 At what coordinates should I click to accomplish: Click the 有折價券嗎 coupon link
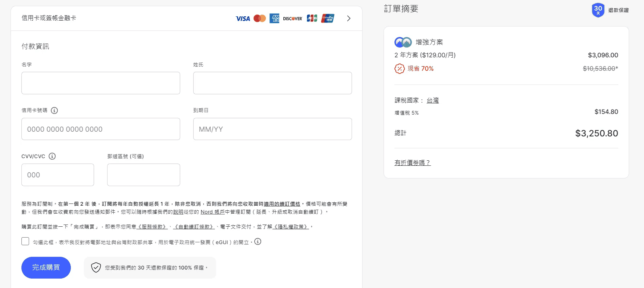point(412,163)
